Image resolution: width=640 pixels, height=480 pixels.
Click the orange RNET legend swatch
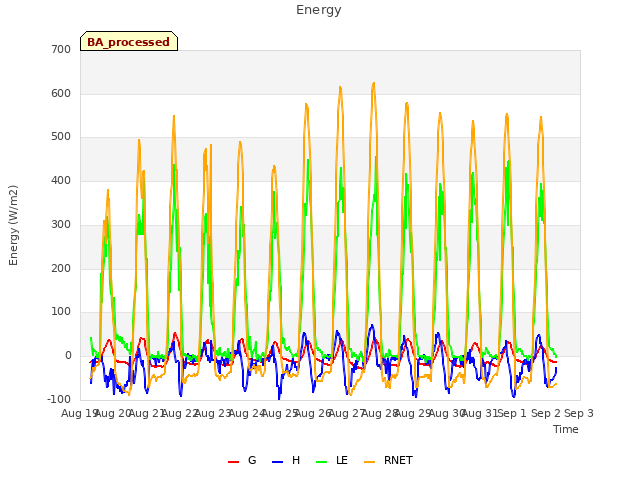(369, 462)
